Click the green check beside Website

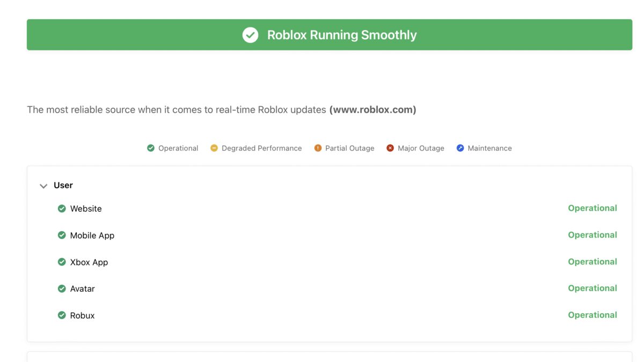coord(62,209)
